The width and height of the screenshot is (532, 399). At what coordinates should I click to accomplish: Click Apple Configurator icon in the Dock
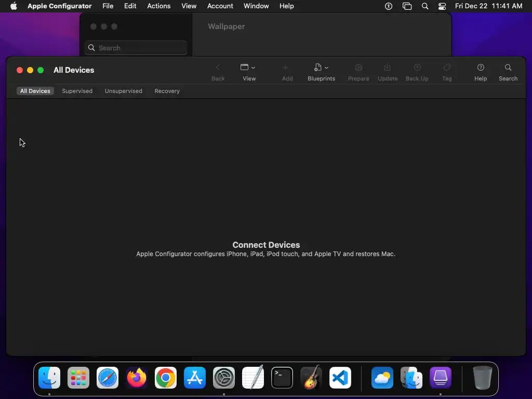click(x=441, y=378)
